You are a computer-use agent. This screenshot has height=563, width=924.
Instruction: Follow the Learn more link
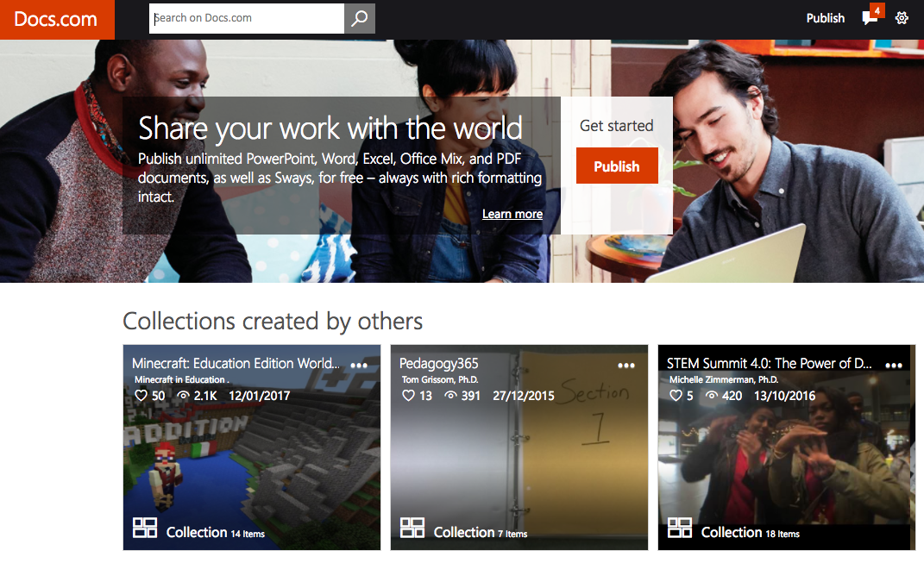click(x=512, y=214)
